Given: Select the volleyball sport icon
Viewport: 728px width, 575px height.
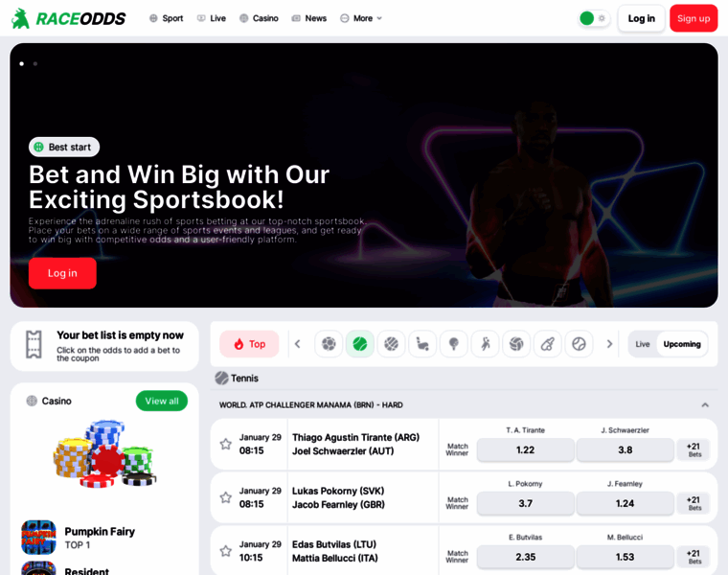Looking at the screenshot, I should (516, 344).
